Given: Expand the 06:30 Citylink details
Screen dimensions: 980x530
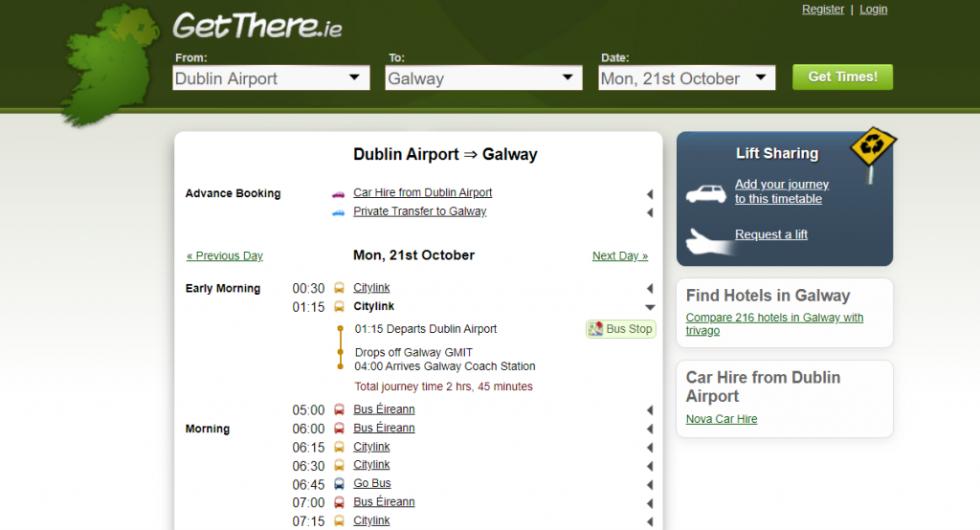Looking at the screenshot, I should point(650,466).
